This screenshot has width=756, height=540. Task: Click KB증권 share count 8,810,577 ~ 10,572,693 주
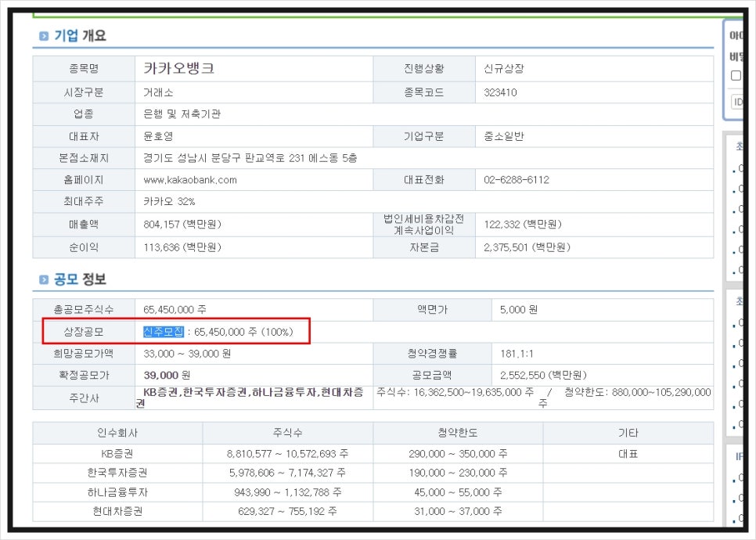pyautogui.click(x=288, y=454)
